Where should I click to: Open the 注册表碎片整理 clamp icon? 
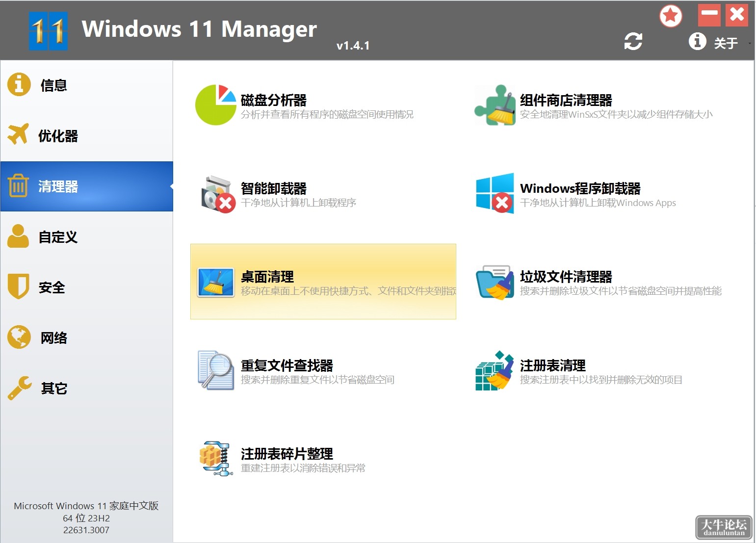tap(216, 459)
